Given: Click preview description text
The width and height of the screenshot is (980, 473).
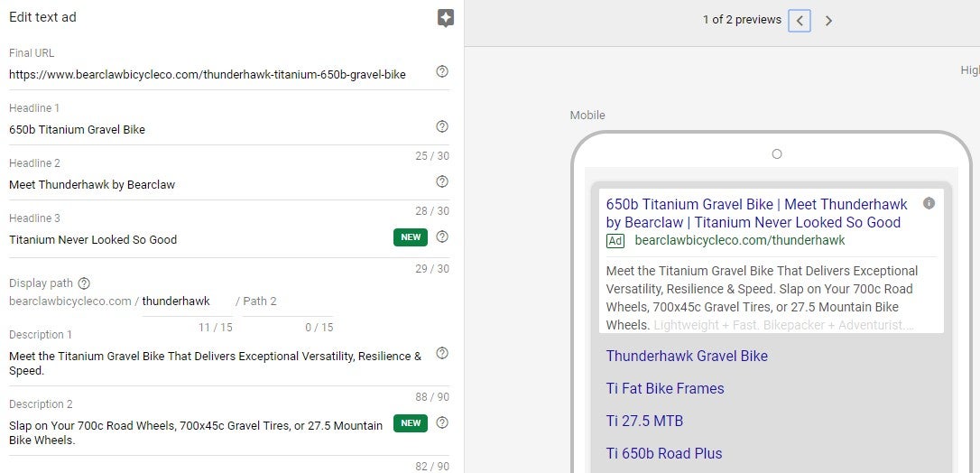Looking at the screenshot, I should click(762, 298).
